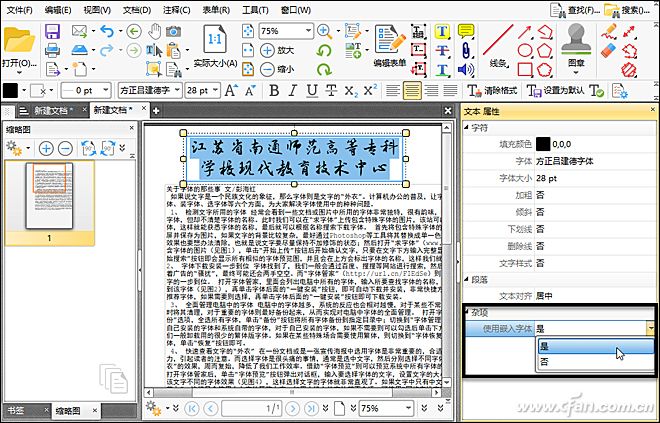Save the document with floppy disk icon
Image resolution: width=660 pixels, height=423 pixels.
[53, 31]
